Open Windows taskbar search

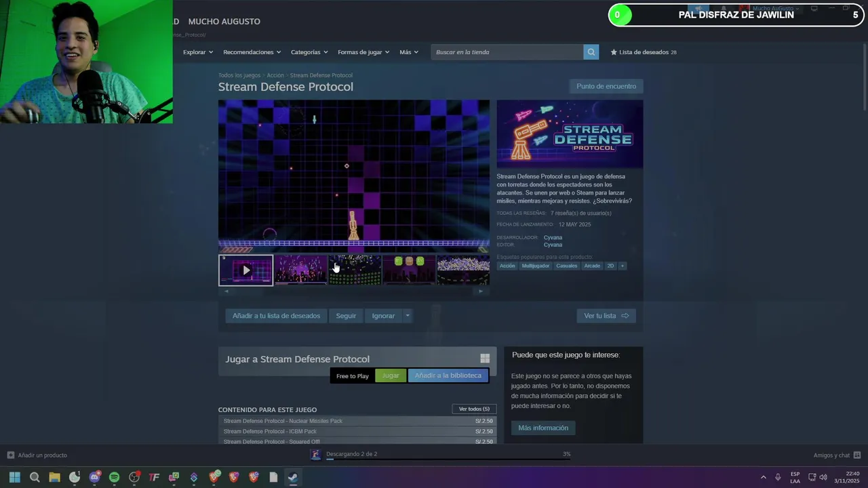pyautogui.click(x=35, y=477)
